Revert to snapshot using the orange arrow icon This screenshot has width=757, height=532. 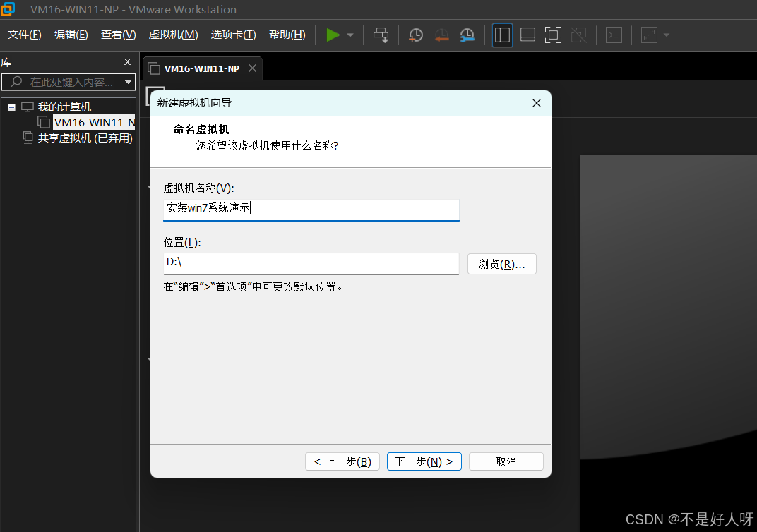(x=441, y=35)
